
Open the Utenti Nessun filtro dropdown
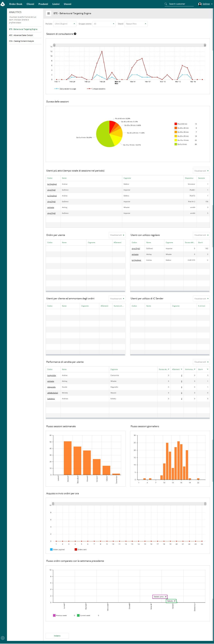(136, 24)
